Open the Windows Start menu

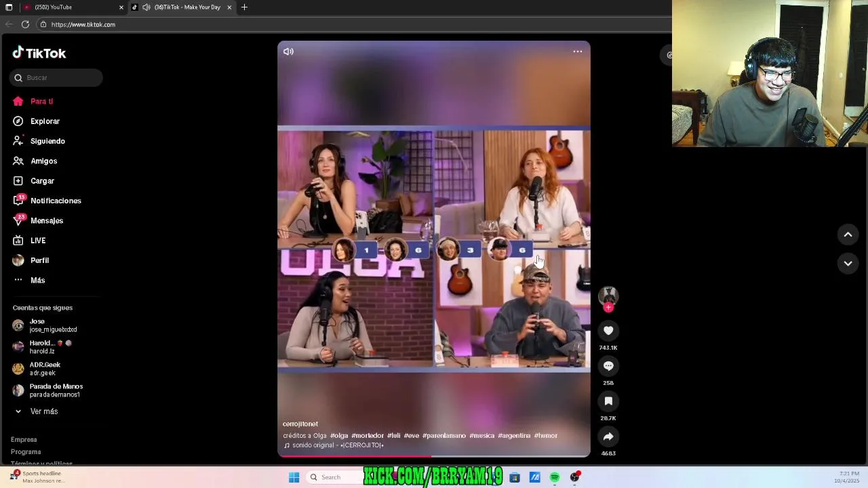coord(294,477)
